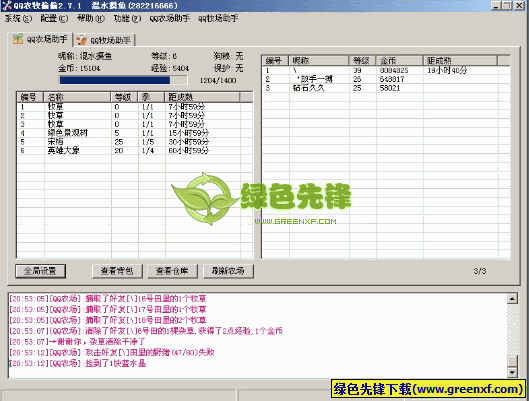Click the log panel scroll-up arrow
The width and height of the screenshot is (529, 401).
coord(512,298)
